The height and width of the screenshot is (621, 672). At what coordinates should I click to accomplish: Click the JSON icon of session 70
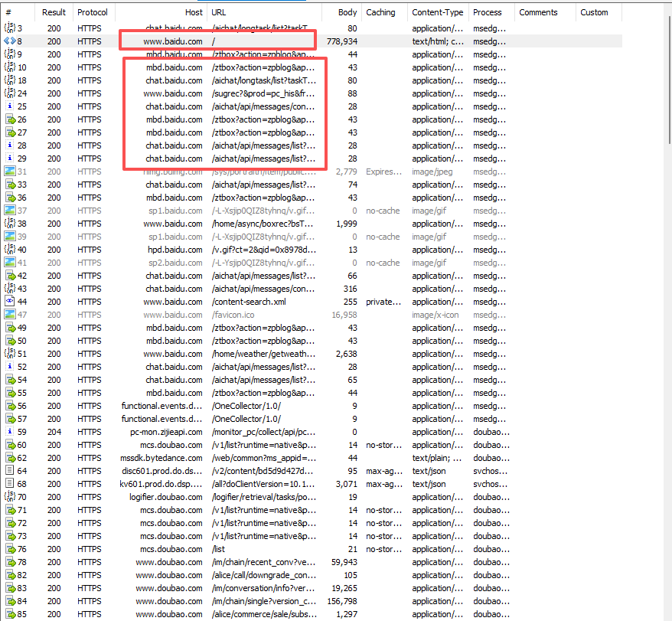[x=9, y=497]
